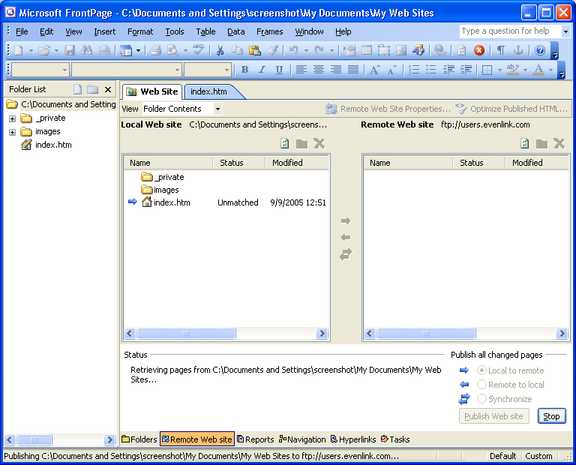Click the Align Right icon
This screenshot has width=576, height=465.
tap(336, 69)
